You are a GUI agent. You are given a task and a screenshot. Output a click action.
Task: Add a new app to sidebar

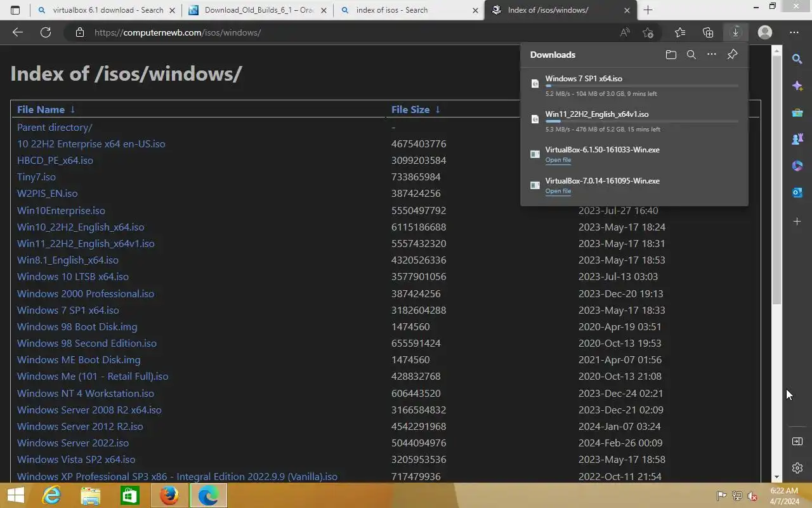(797, 221)
